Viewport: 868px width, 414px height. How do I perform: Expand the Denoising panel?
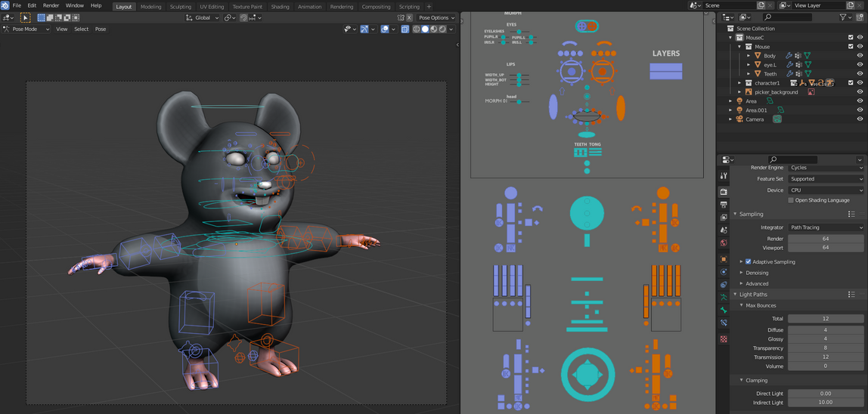(756, 273)
